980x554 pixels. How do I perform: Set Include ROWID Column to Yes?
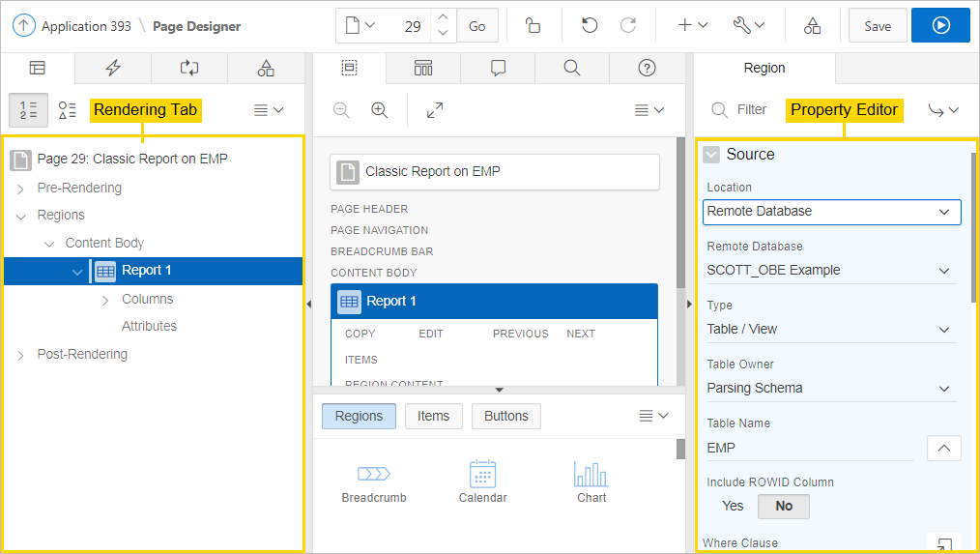pos(733,506)
